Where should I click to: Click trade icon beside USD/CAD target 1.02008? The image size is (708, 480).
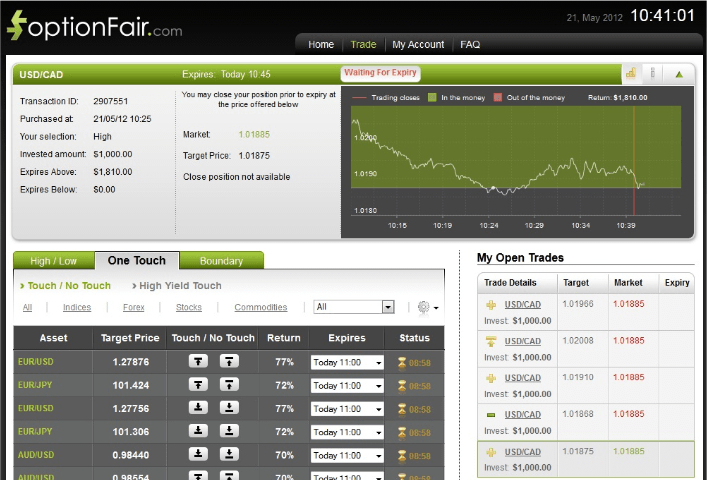click(490, 342)
